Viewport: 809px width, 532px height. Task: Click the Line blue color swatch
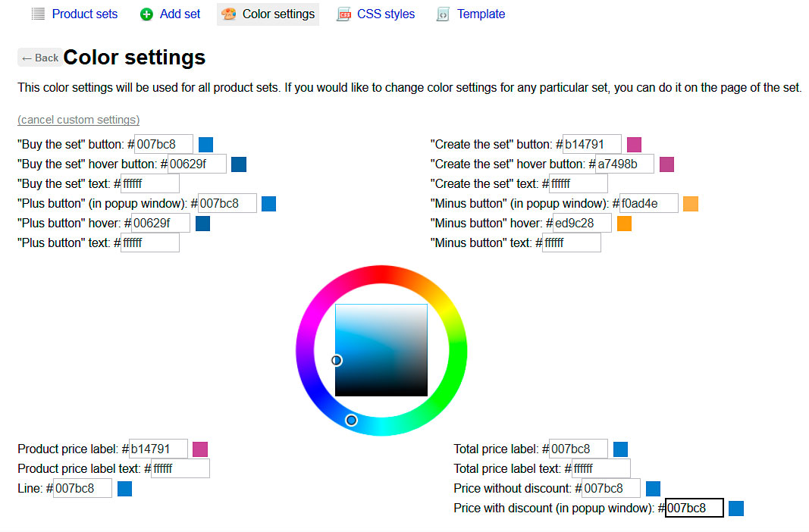pos(125,488)
